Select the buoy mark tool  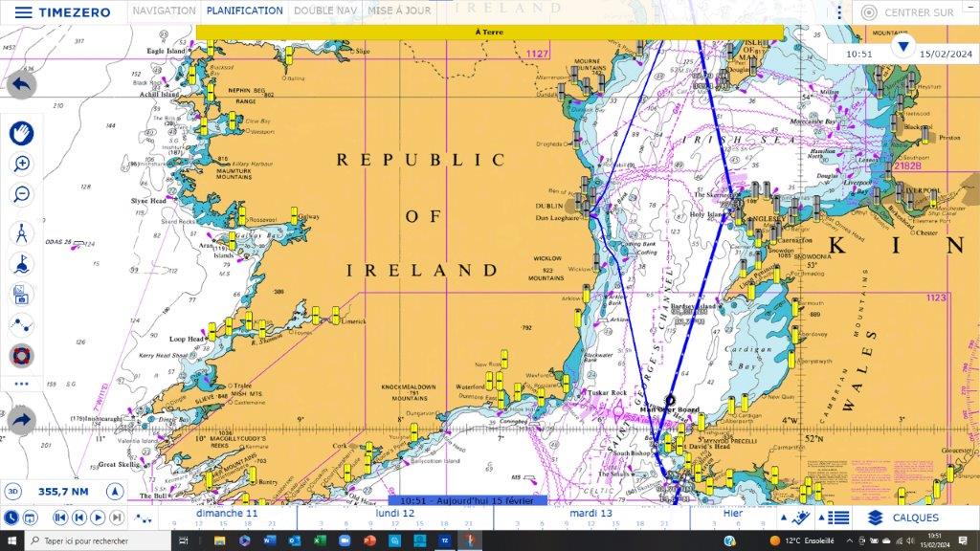22,264
